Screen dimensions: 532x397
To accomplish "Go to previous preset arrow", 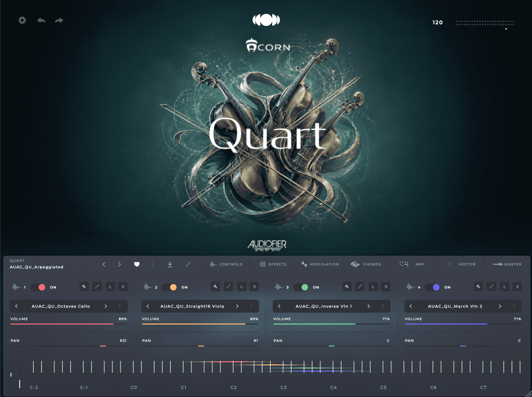I will click(x=104, y=264).
